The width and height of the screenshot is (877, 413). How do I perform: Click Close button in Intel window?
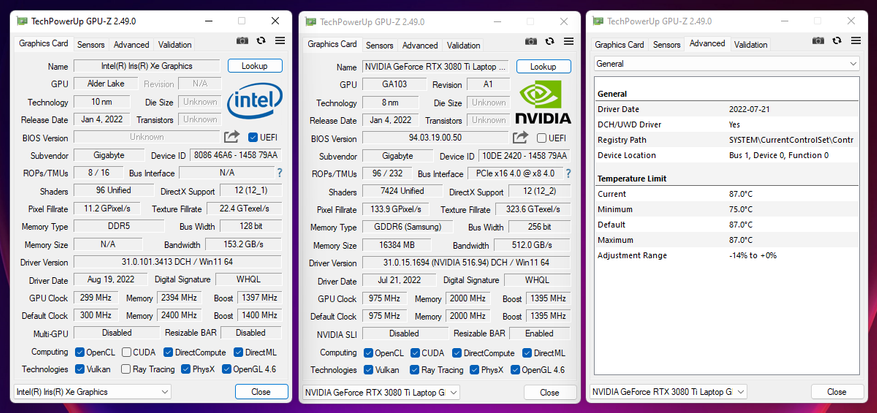tap(261, 392)
